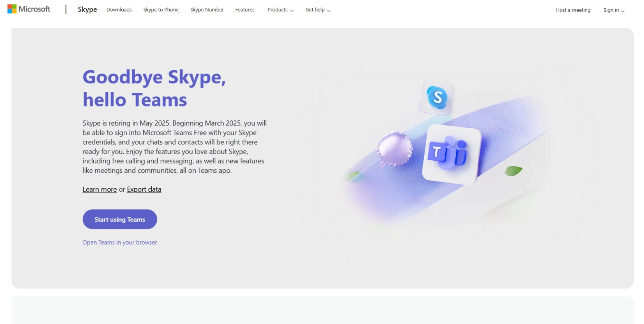The image size is (644, 324).
Task: Open the Downloads page
Action: pyautogui.click(x=119, y=10)
